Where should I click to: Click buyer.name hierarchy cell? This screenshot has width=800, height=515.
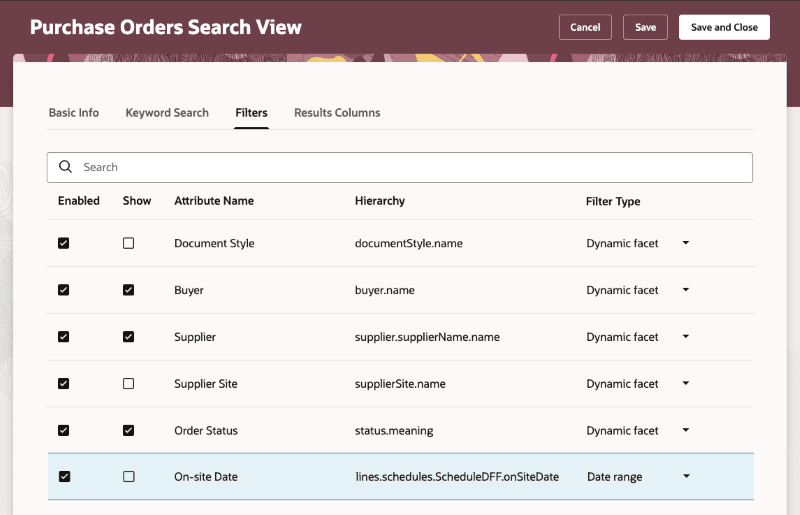385,290
